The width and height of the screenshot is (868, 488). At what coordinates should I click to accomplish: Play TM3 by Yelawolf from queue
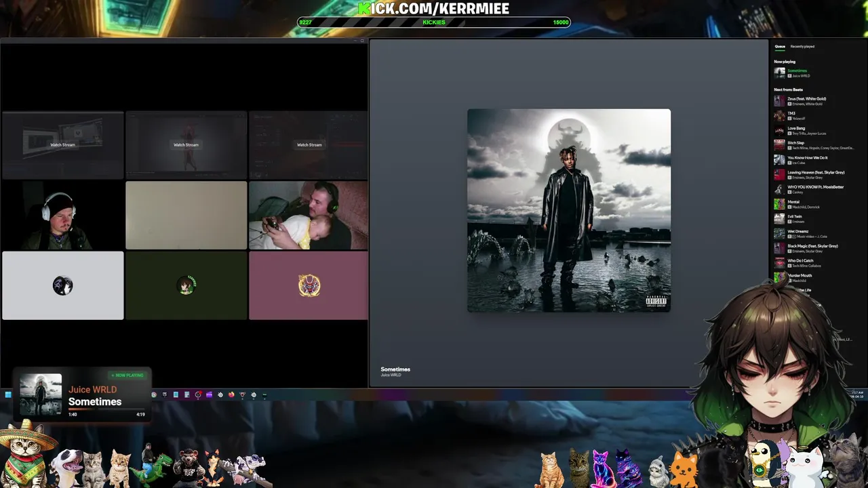point(814,116)
